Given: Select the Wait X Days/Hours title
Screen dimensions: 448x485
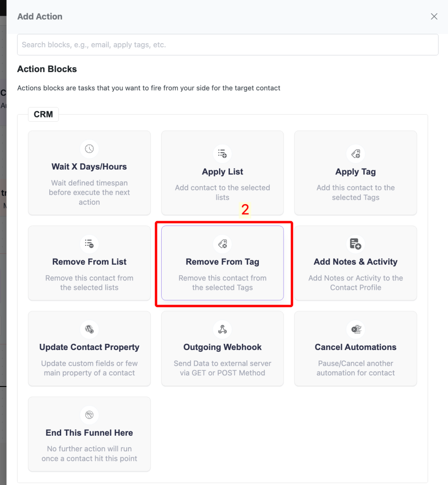Looking at the screenshot, I should (89, 167).
